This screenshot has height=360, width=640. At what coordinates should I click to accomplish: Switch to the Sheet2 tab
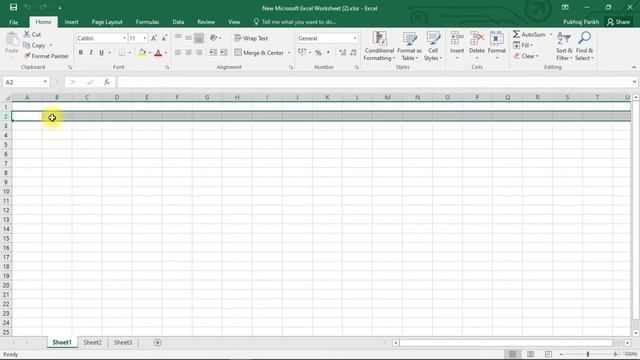(92, 342)
